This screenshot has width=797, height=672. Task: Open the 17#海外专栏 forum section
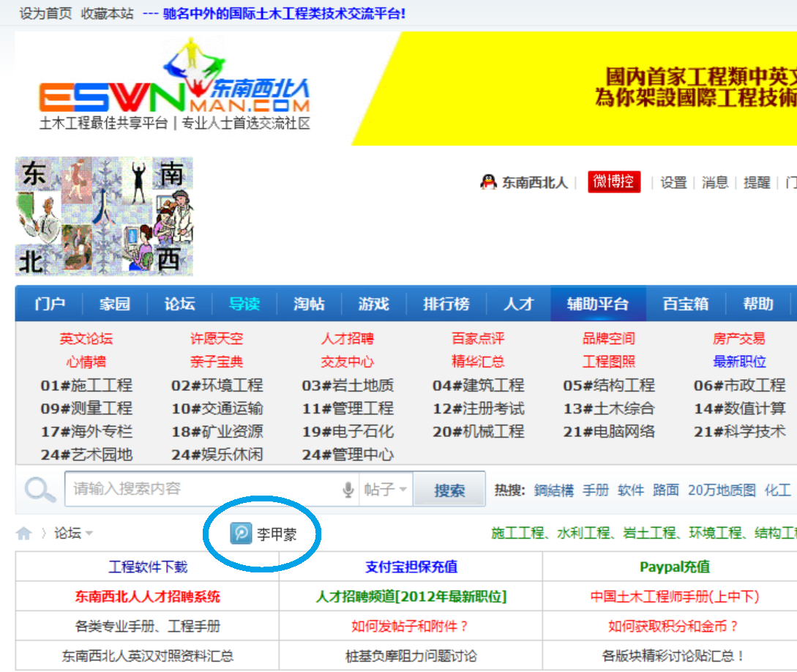pyautogui.click(x=86, y=432)
